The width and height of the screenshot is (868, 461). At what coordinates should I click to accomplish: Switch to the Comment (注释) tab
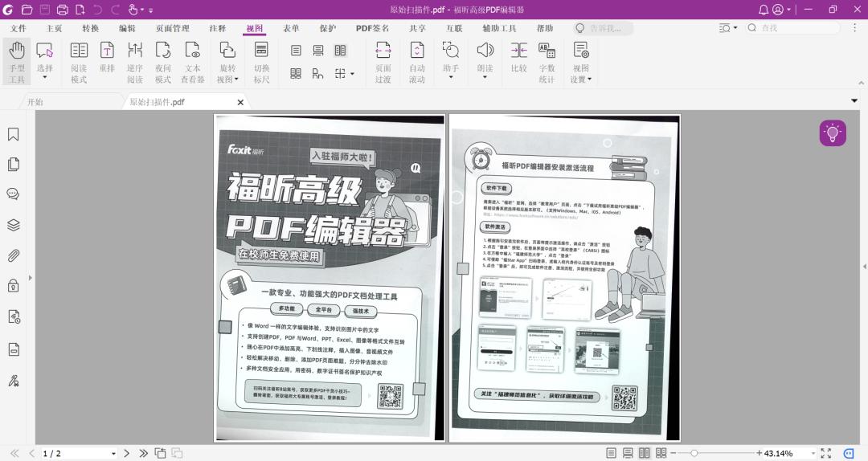tap(218, 27)
